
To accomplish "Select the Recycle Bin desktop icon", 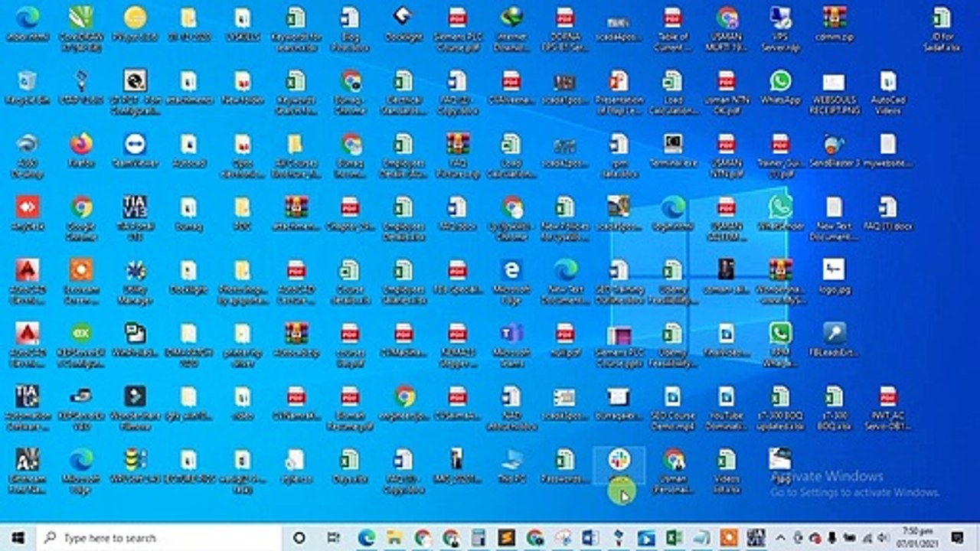I will pyautogui.click(x=28, y=86).
